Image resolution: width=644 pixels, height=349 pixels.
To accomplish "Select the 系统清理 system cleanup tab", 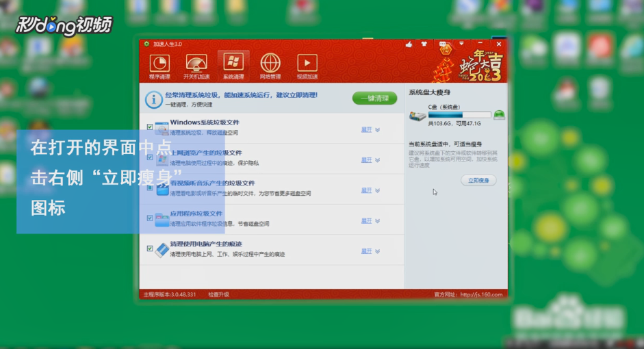I will coord(233,66).
